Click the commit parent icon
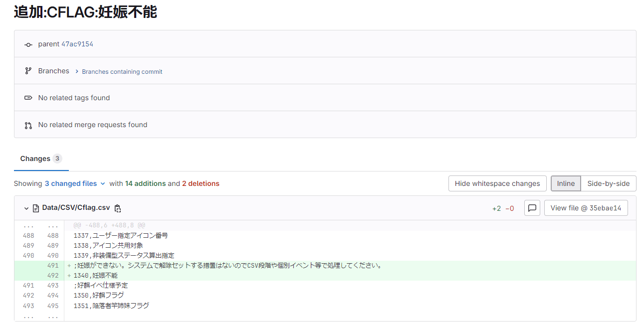The image size is (644, 329). pyautogui.click(x=28, y=44)
